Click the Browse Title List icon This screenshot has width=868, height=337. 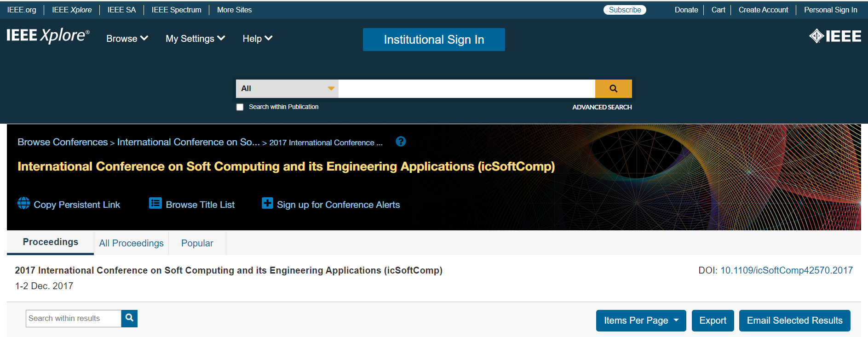pyautogui.click(x=155, y=203)
